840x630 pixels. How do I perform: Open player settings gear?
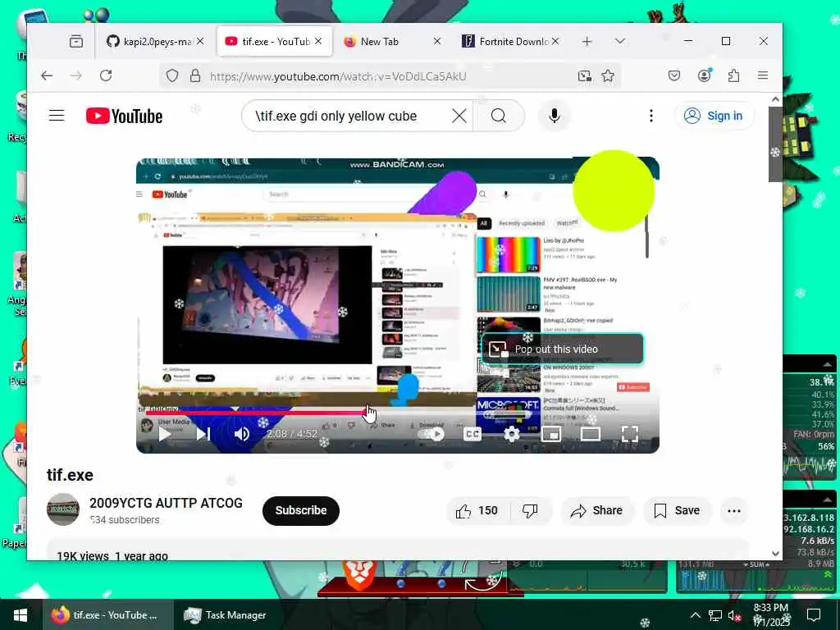click(x=512, y=434)
